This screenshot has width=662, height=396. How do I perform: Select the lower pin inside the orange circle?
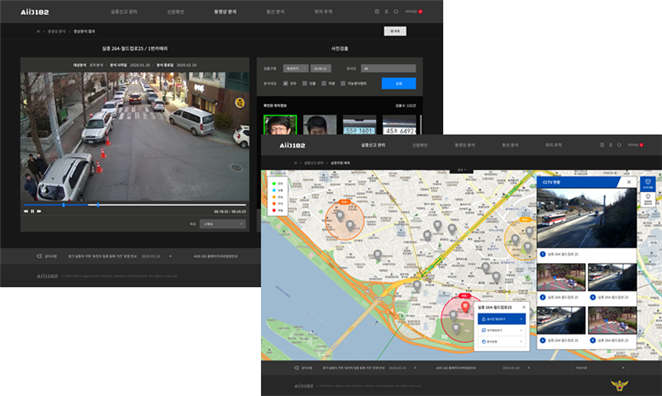[350, 226]
